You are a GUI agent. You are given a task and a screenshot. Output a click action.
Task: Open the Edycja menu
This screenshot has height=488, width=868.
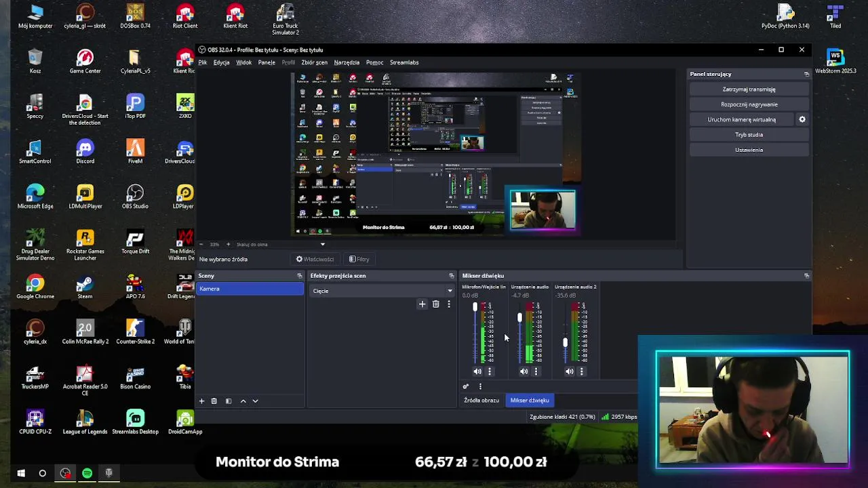coord(222,62)
